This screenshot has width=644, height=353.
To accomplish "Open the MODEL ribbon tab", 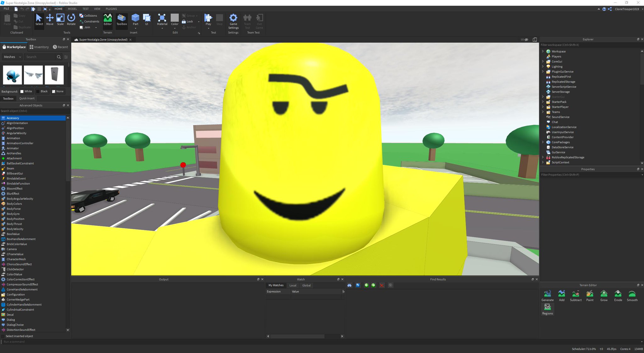I will point(72,9).
